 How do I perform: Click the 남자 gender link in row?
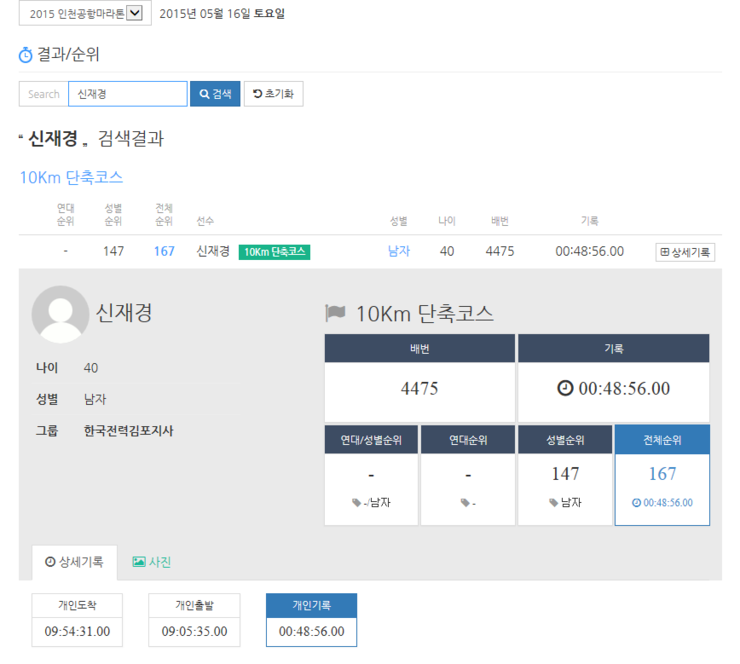(x=399, y=251)
